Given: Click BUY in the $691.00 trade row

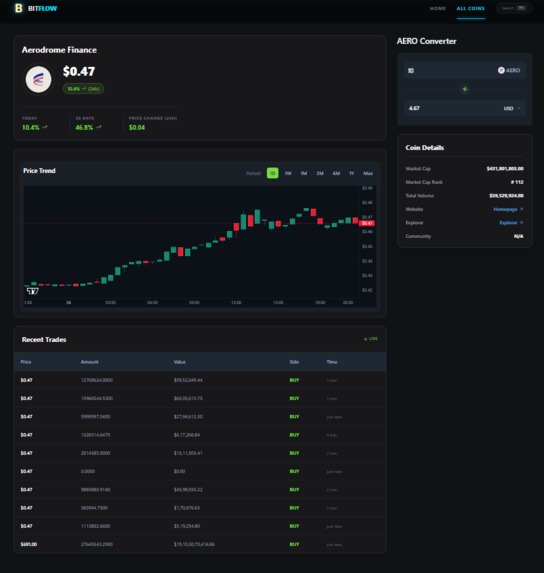Looking at the screenshot, I should click(x=294, y=544).
